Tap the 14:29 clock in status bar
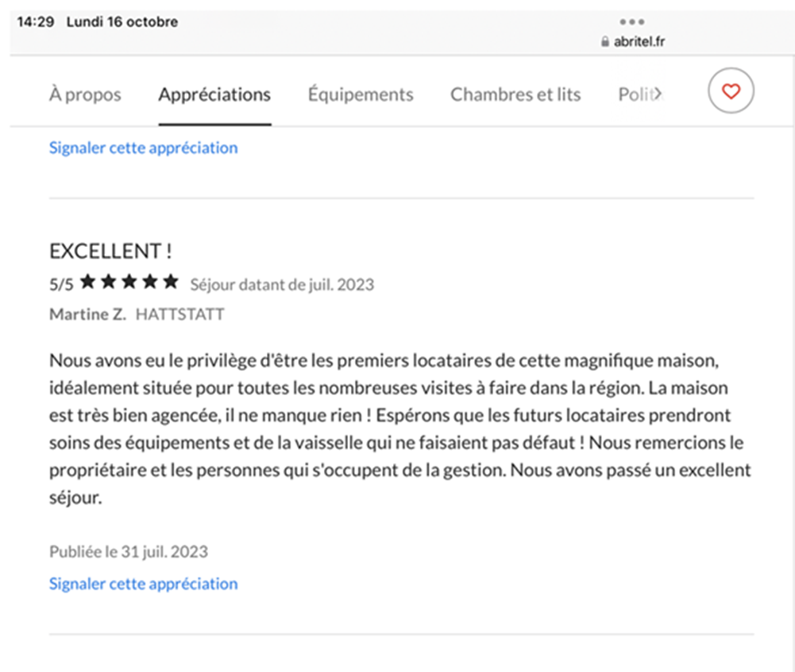 tap(35, 22)
